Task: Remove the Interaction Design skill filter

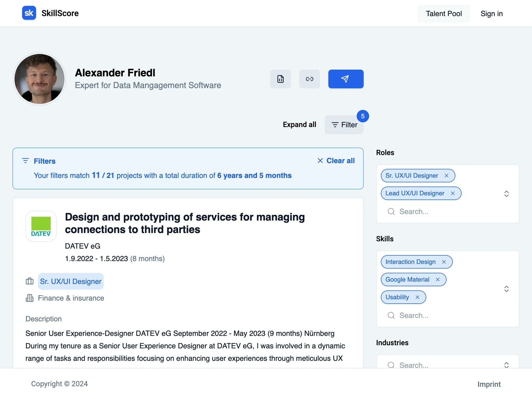Action: [x=444, y=262]
